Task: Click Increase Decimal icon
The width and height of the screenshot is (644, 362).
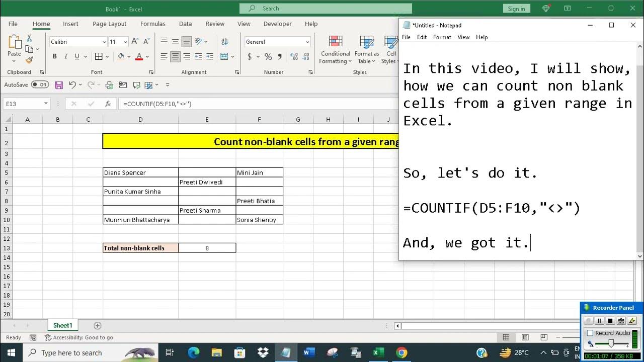Action: coord(293,57)
